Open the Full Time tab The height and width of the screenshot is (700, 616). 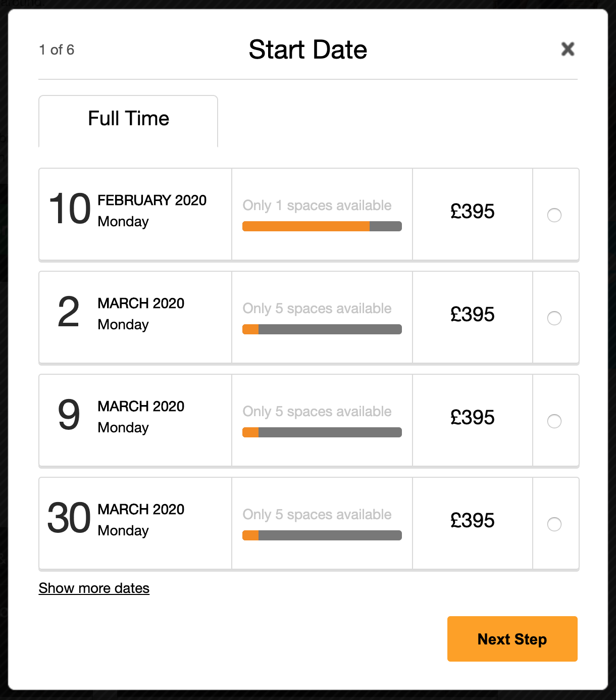point(128,119)
